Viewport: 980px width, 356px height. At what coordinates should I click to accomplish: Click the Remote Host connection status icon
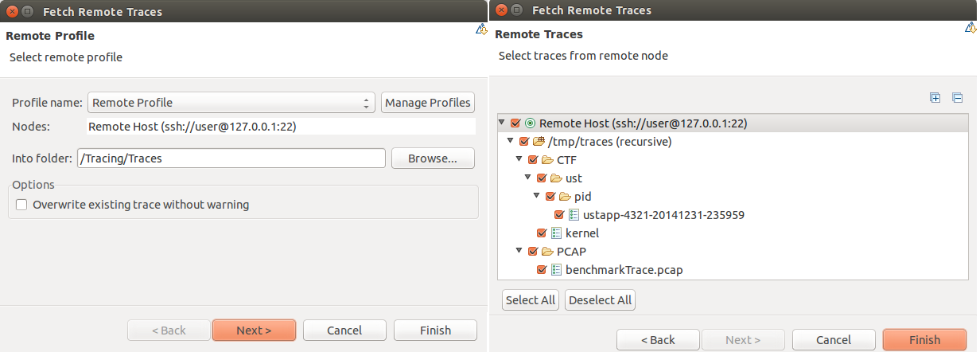(531, 123)
